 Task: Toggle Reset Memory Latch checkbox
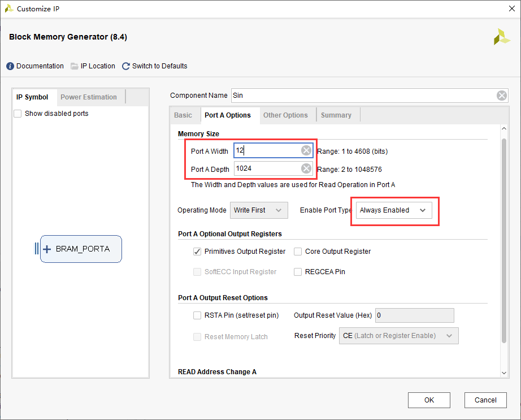pyautogui.click(x=197, y=337)
